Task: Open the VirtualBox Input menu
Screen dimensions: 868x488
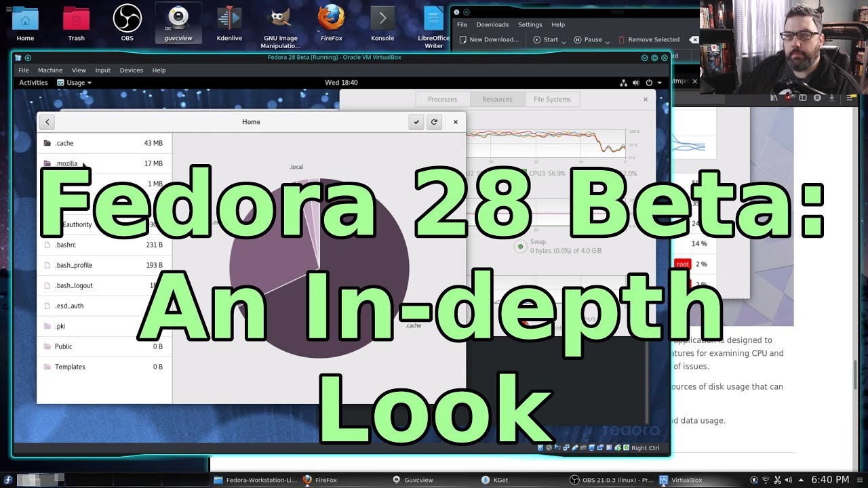Action: [103, 70]
